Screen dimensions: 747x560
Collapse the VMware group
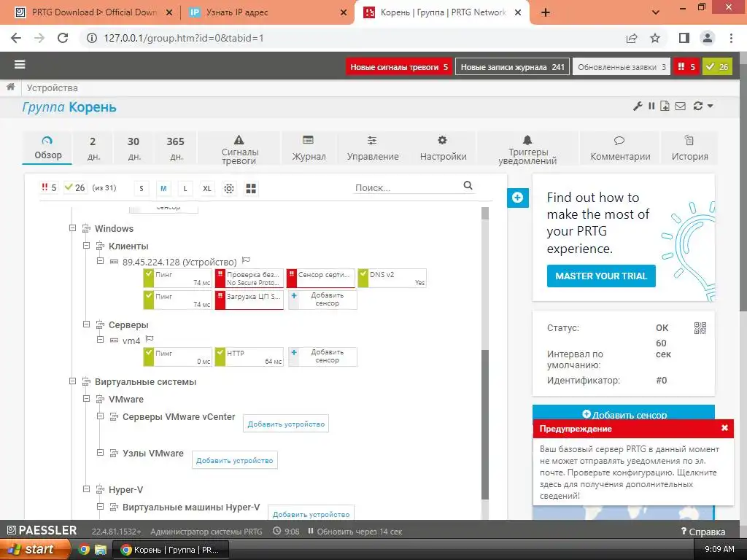click(86, 399)
